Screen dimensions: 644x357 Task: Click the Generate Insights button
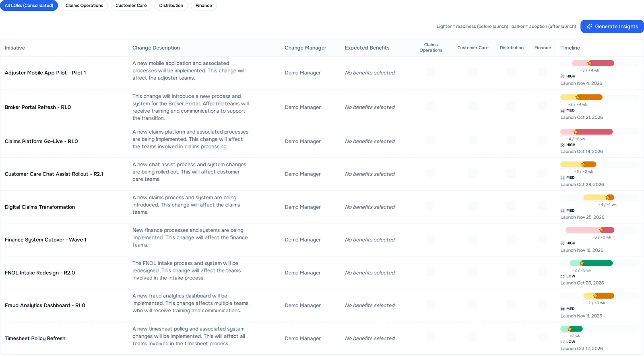click(612, 27)
